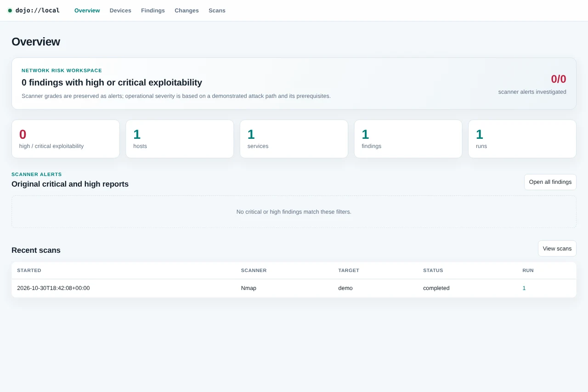Screen dimensions: 588x392
Task: Click the 0 findings with high exploitability headline
Action: tap(112, 83)
